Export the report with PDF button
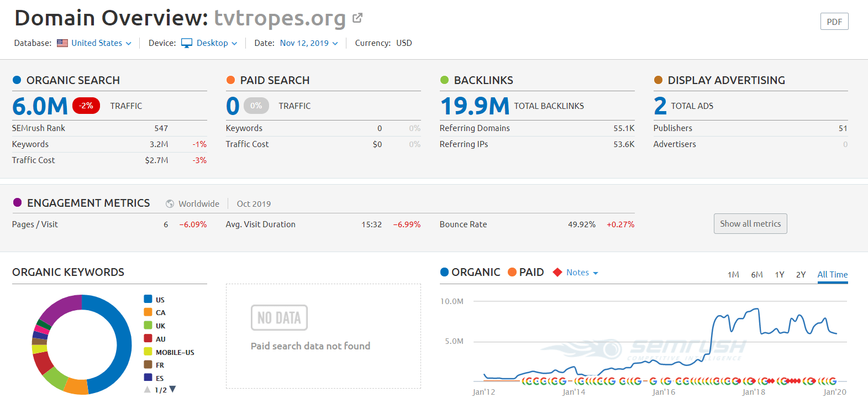868x408 pixels. tap(834, 22)
